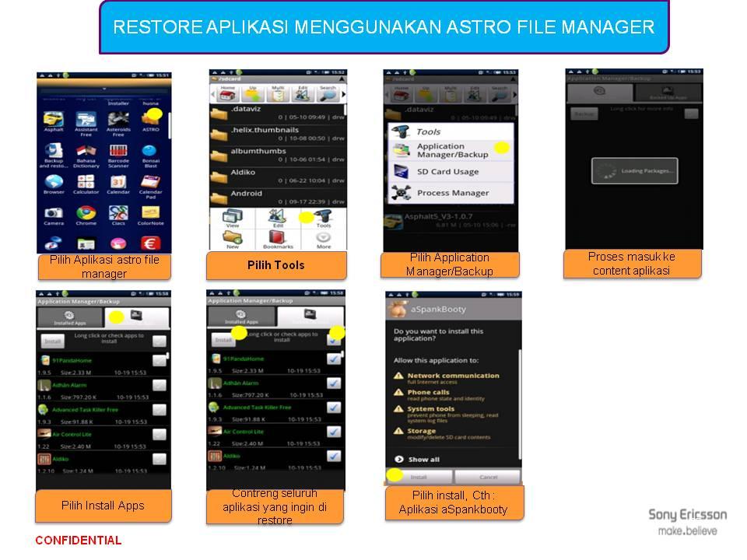Launch the Chrome app icon
This screenshot has height=560, width=747.
(86, 212)
